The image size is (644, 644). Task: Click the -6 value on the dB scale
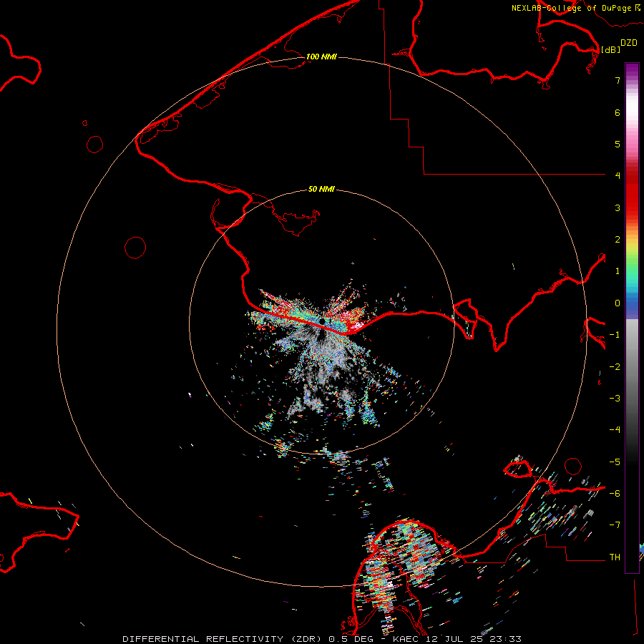pyautogui.click(x=615, y=494)
